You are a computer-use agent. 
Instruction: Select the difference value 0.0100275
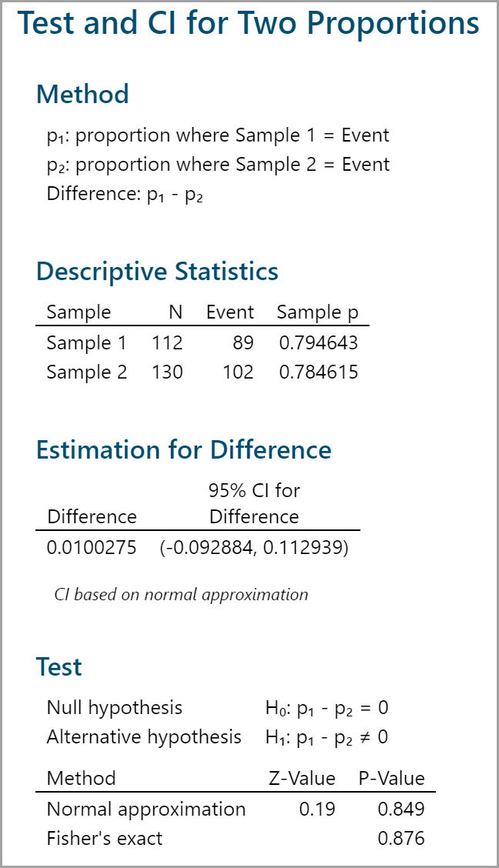(92, 548)
